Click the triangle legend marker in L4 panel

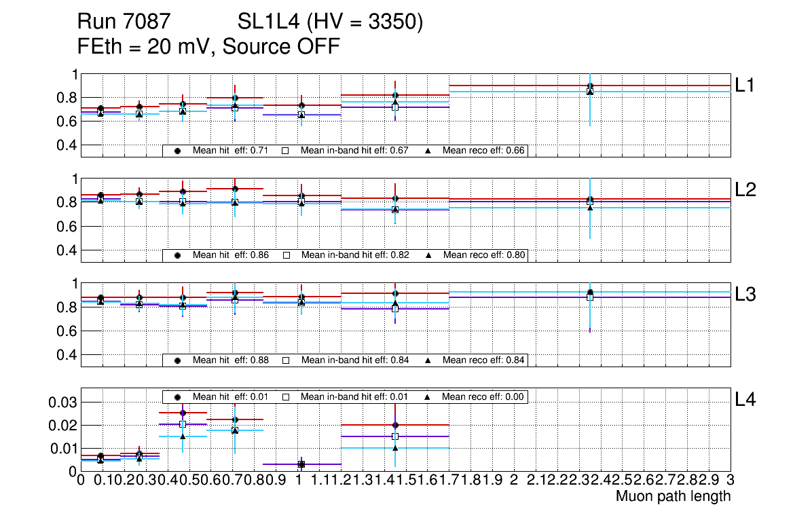tap(428, 396)
